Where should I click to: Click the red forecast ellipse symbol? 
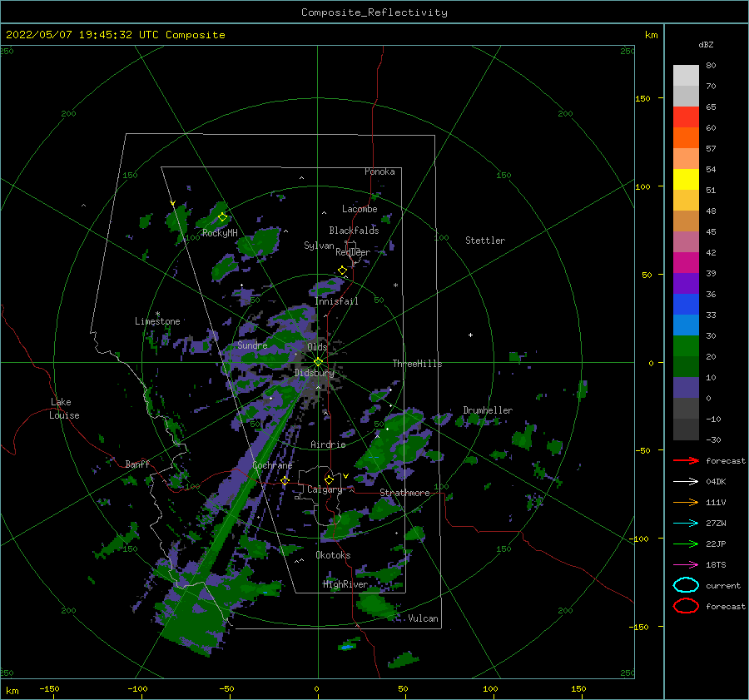pos(686,606)
